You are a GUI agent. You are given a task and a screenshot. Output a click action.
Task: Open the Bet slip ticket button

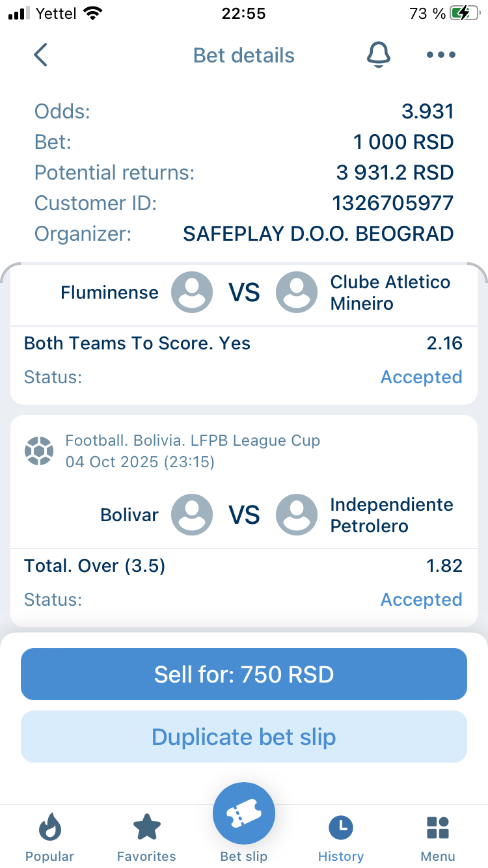click(x=244, y=814)
